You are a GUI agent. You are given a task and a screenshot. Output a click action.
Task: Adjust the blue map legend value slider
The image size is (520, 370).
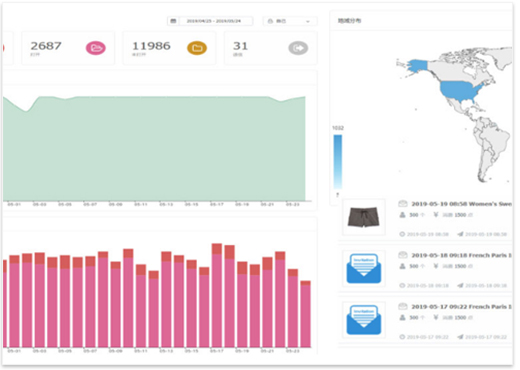tap(338, 162)
